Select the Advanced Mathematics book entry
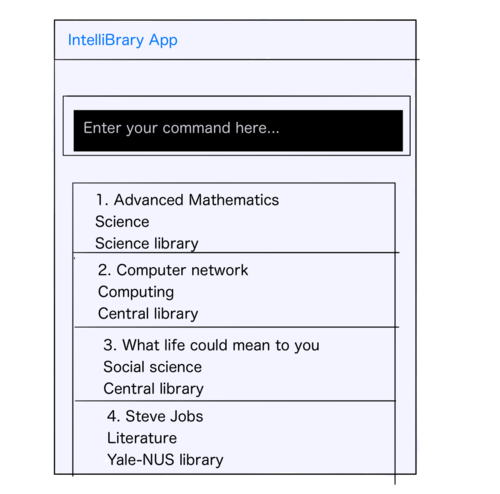This screenshot has width=500, height=494. pos(234,218)
